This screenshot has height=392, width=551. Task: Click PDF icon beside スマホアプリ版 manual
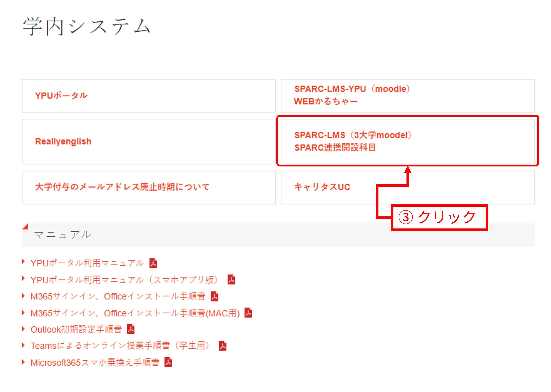point(231,280)
